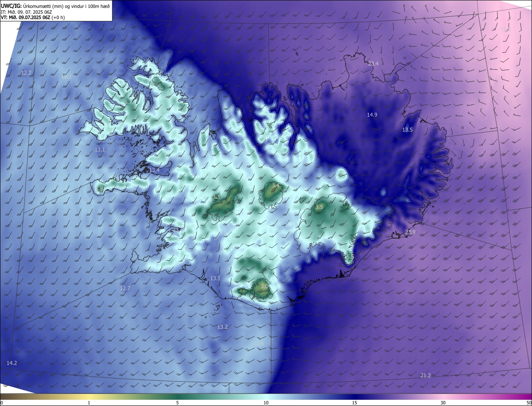Image resolution: width=532 pixels, height=406 pixels.
Task: Click the 14.9 value label on the map
Action: coord(372,115)
